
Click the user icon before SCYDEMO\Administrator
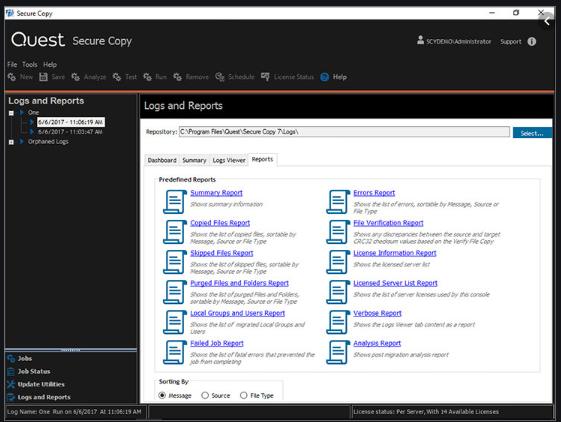(420, 40)
